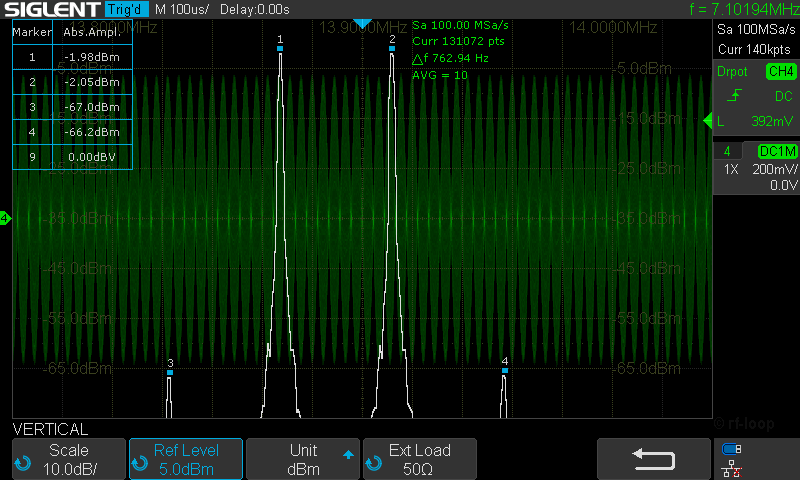Click the Ref Level rotary knob icon
800x480 pixels.
pyautogui.click(x=139, y=463)
